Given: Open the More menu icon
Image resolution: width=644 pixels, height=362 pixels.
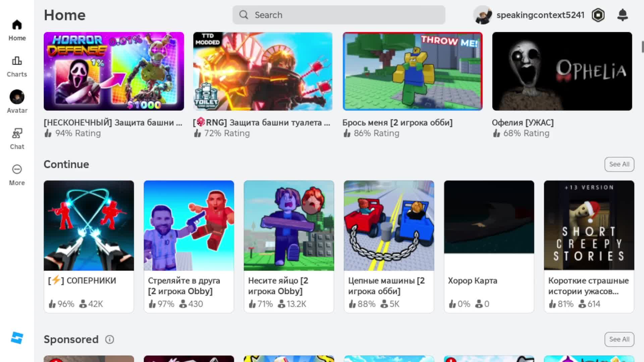Looking at the screenshot, I should coord(17,170).
